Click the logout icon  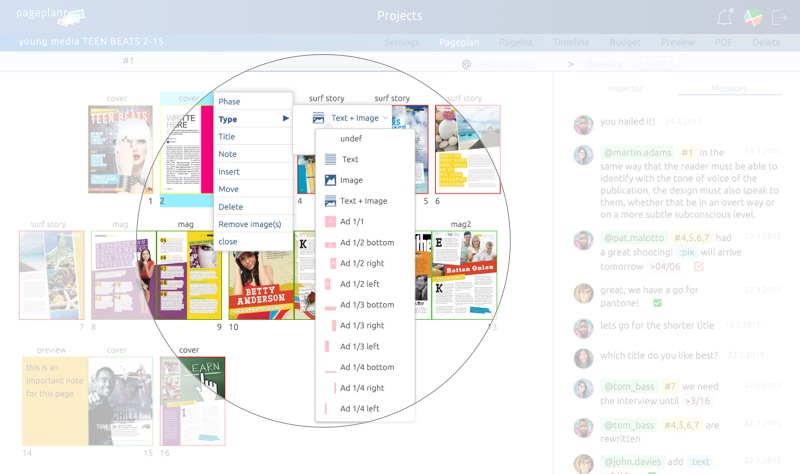tap(780, 17)
